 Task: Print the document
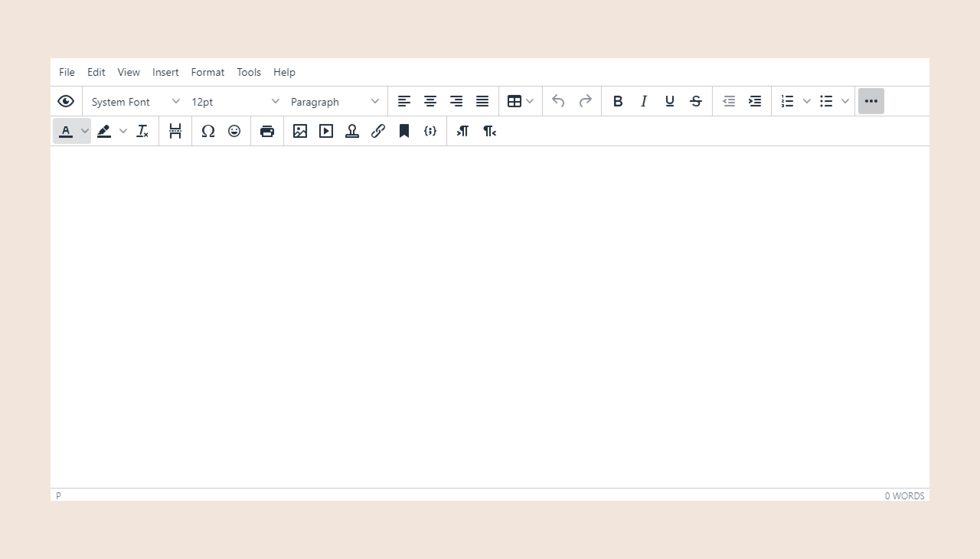tap(267, 131)
